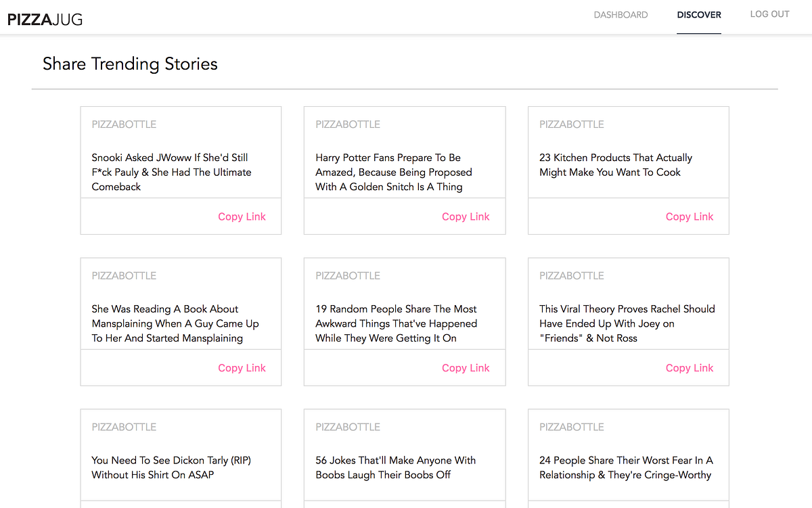Image resolution: width=812 pixels, height=508 pixels.
Task: Open the She Was Reading A Book headline
Action: point(175,323)
